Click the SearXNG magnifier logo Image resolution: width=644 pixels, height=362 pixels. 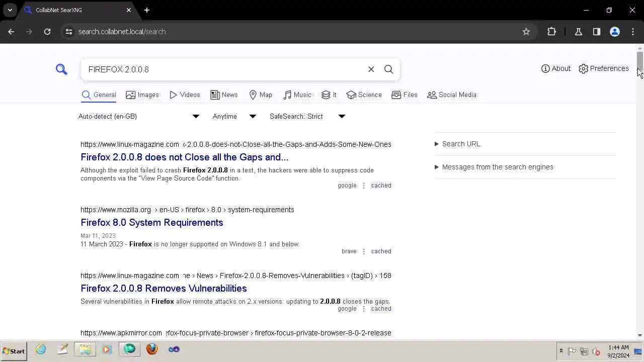61,69
